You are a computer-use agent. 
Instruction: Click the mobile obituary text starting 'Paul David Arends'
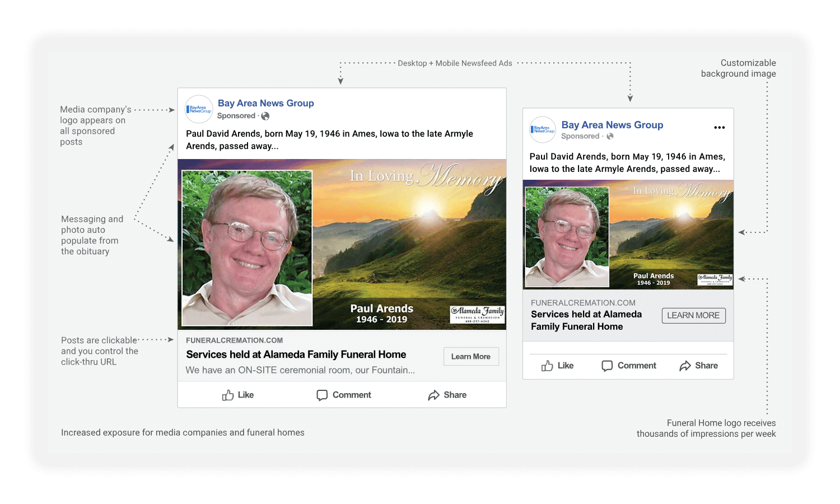click(x=627, y=163)
